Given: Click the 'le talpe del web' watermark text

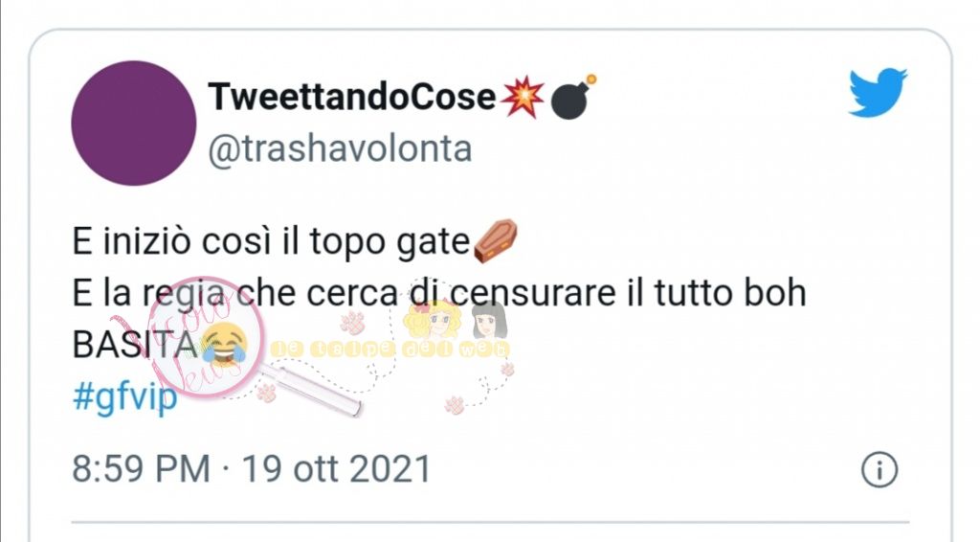Looking at the screenshot, I should (x=390, y=349).
